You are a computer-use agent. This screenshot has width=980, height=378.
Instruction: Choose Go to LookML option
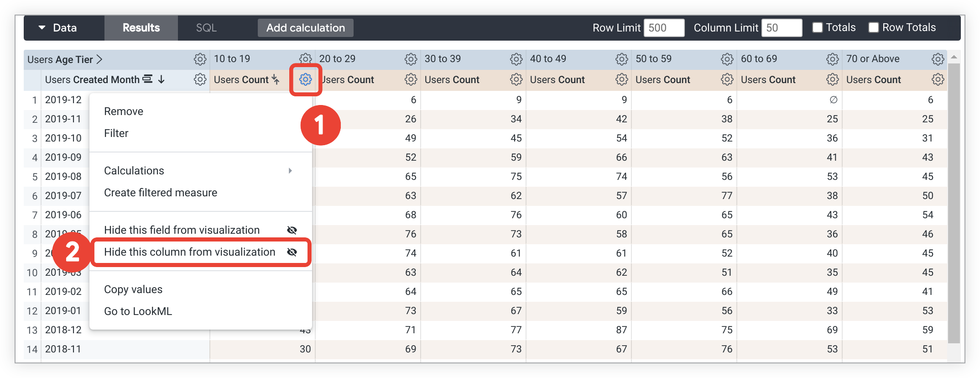pos(138,311)
